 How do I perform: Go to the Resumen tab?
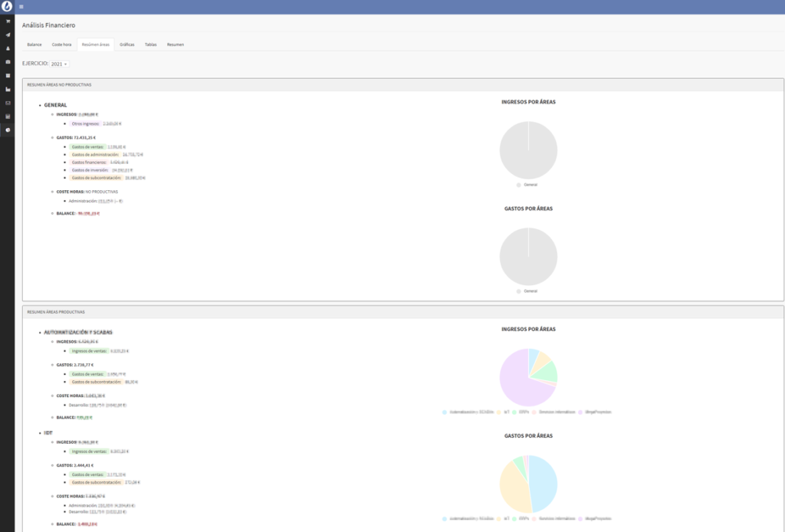pyautogui.click(x=175, y=44)
